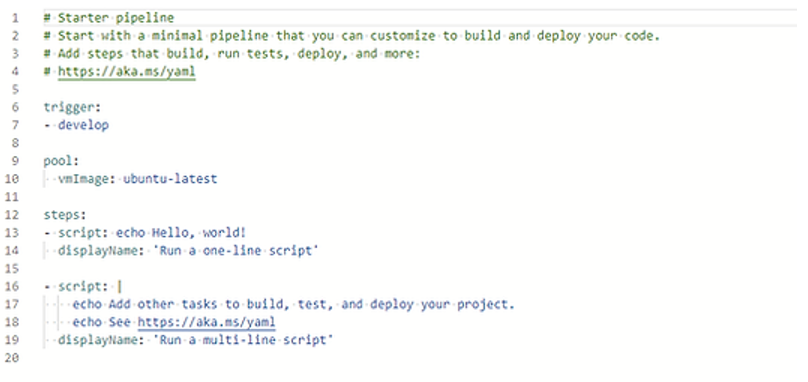Click the develop branch name
This screenshot has height=382, width=808.
click(x=83, y=125)
